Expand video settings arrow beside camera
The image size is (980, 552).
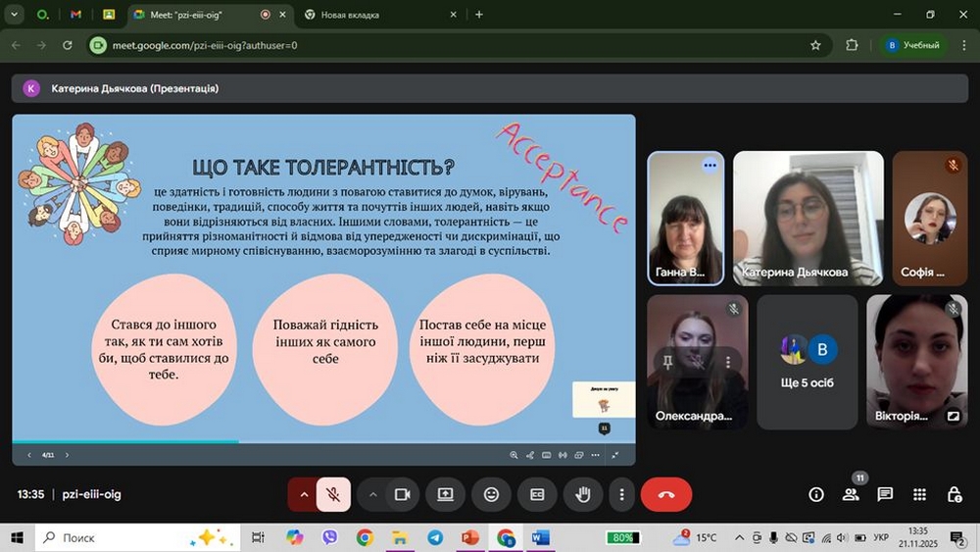click(x=372, y=495)
